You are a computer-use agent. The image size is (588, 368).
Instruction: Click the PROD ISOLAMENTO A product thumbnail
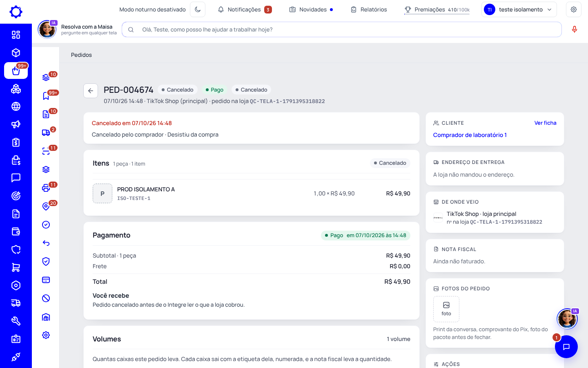tap(102, 193)
